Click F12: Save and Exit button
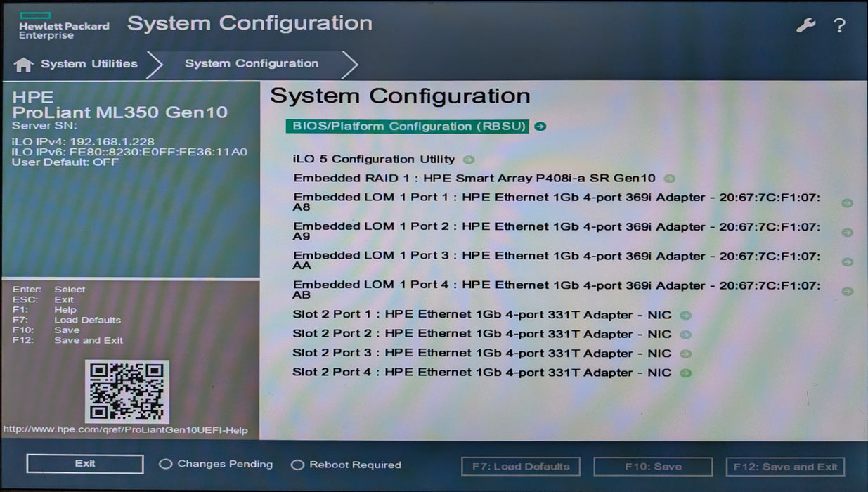The height and width of the screenshot is (492, 868). tap(785, 467)
